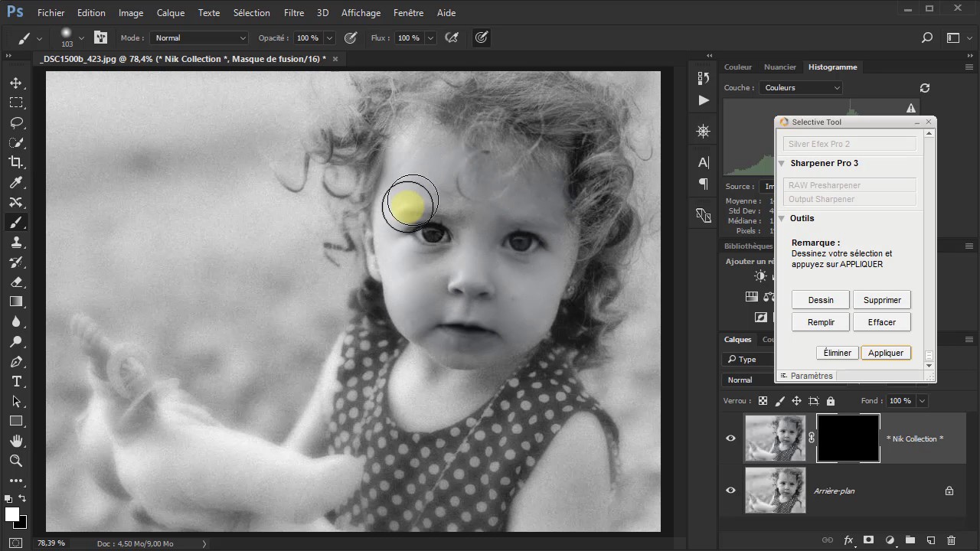Select the Zoom tool

(x=16, y=461)
